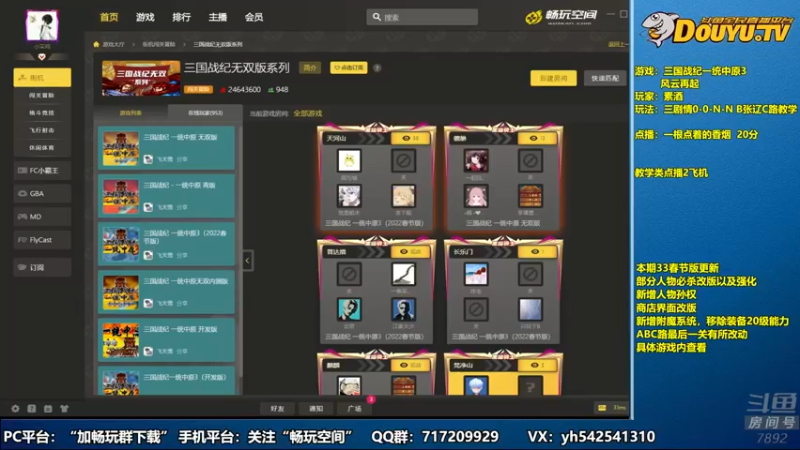Toggle spectate eye on the 天河山 room
Image resolution: width=800 pixels, height=450 pixels.
pos(411,138)
